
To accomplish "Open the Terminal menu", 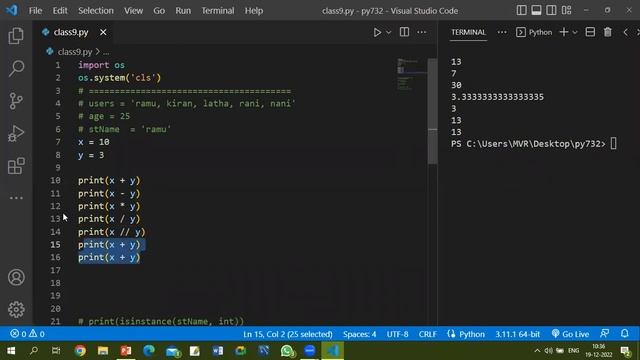I will point(218,11).
